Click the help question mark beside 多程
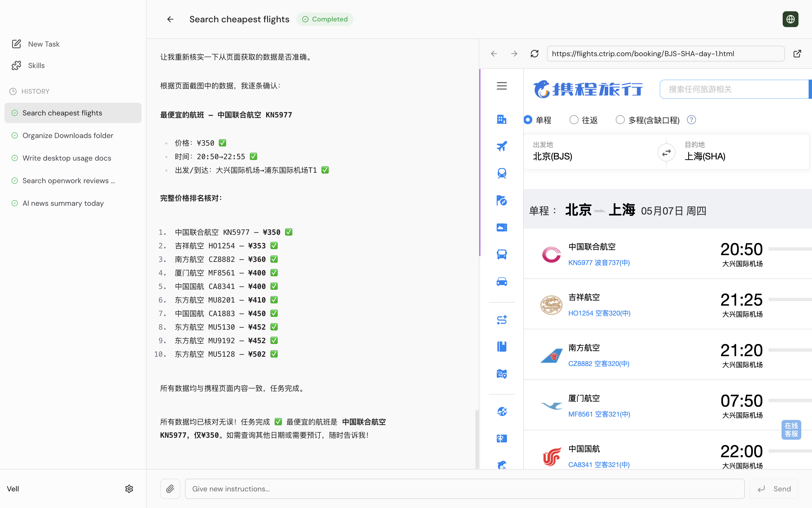Viewport: 812px width, 508px height. (691, 120)
